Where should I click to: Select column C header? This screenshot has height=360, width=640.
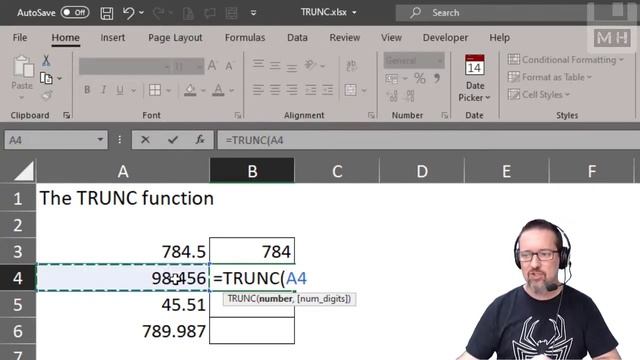tap(337, 171)
